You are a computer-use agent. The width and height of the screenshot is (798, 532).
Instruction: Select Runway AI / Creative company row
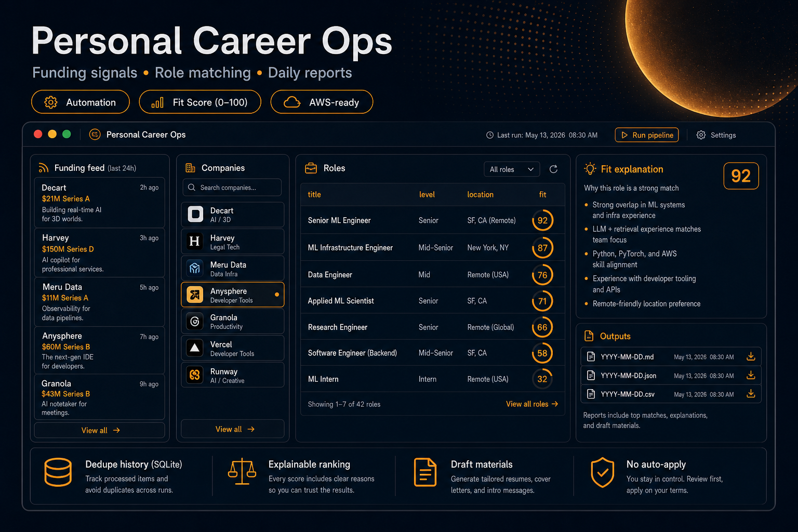(232, 375)
